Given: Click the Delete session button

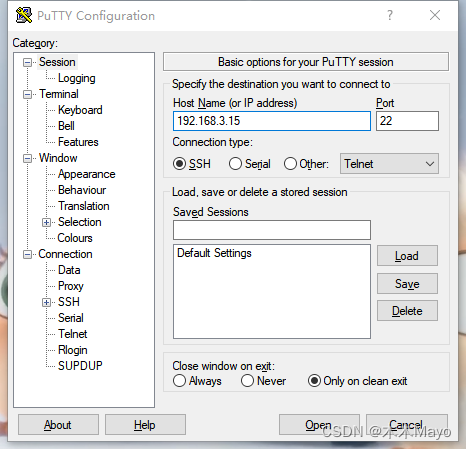Looking at the screenshot, I should click(407, 311).
